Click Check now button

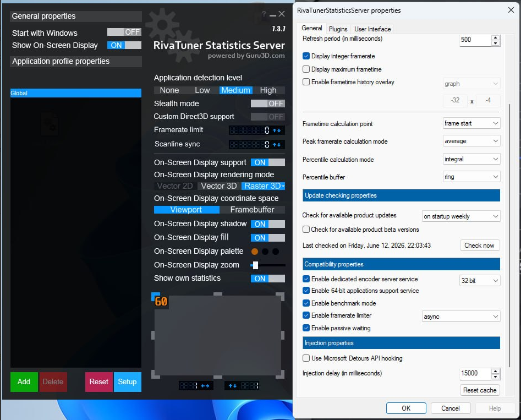[480, 246]
